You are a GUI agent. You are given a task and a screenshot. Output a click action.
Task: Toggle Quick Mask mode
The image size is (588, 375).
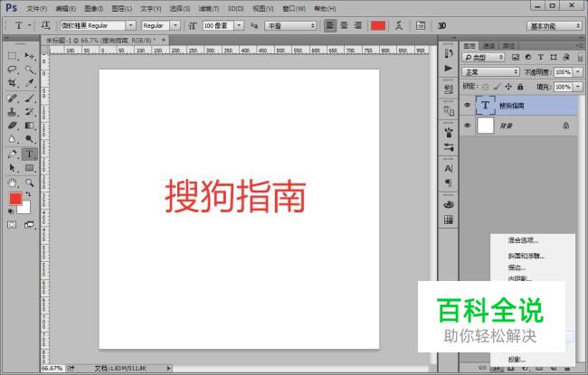[x=12, y=225]
